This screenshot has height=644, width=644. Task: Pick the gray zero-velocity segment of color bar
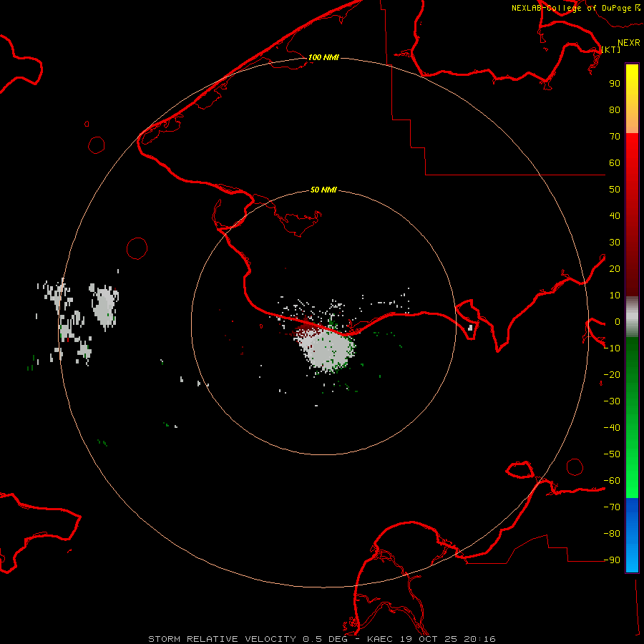click(632, 317)
